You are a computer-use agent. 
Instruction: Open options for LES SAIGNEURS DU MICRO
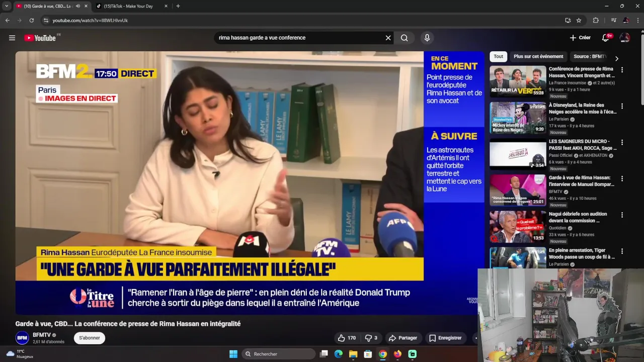(x=622, y=142)
